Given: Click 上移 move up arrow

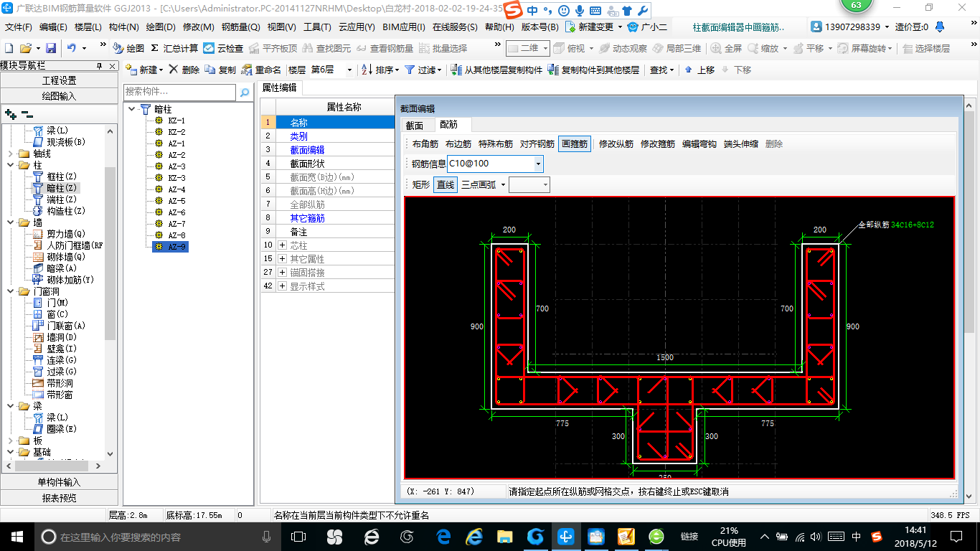Looking at the screenshot, I should [699, 70].
